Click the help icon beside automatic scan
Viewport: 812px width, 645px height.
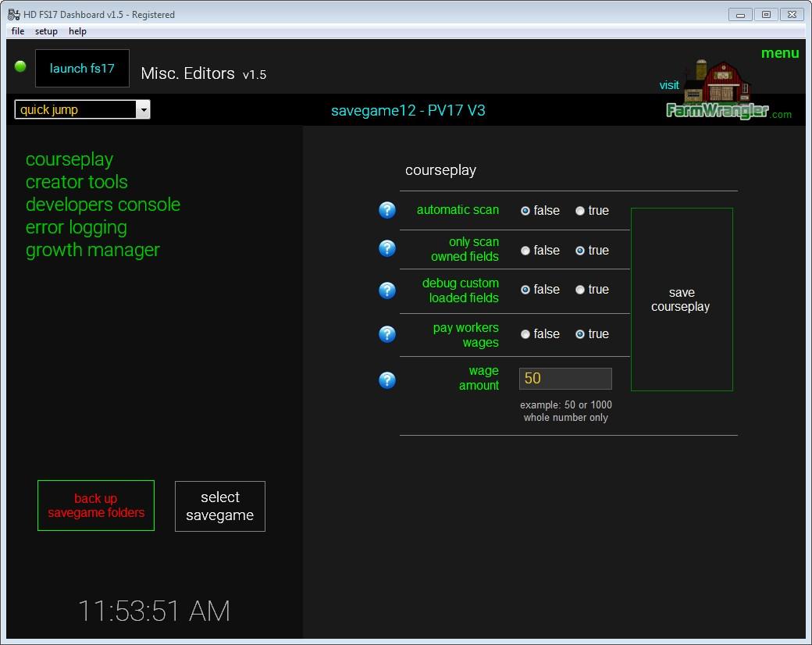point(387,210)
